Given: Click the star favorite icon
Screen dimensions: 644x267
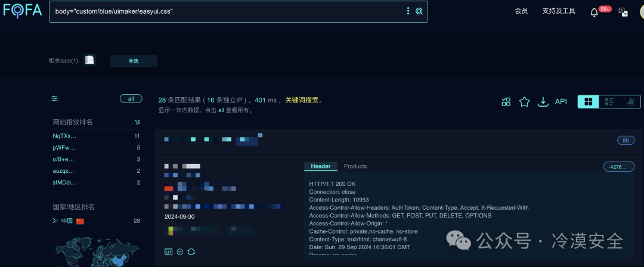Looking at the screenshot, I should tap(525, 102).
